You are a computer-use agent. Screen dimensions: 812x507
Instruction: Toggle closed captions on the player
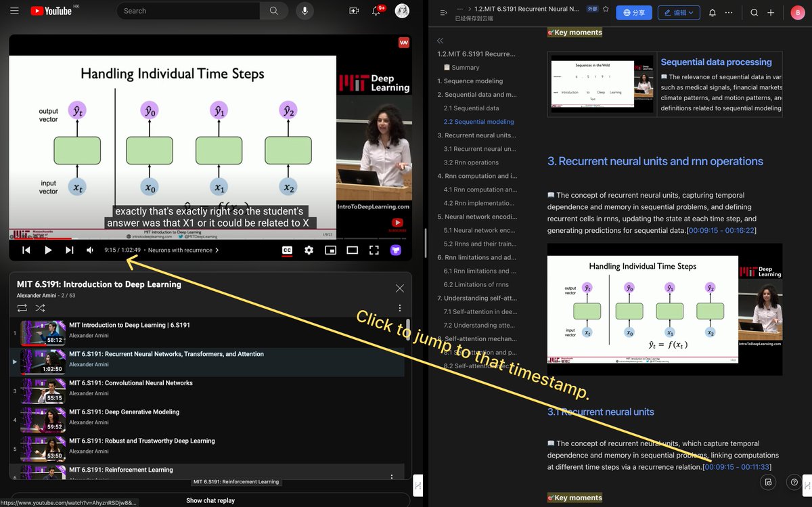pos(287,250)
